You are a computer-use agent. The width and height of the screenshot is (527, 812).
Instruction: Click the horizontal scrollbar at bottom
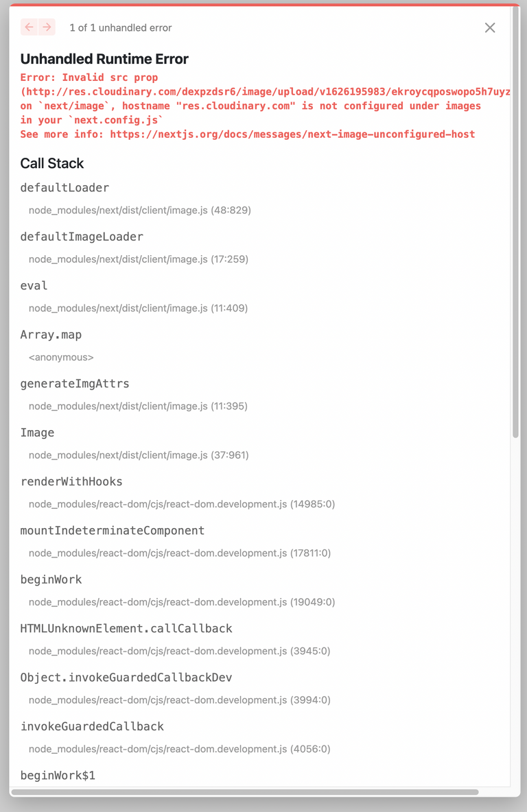click(x=244, y=792)
